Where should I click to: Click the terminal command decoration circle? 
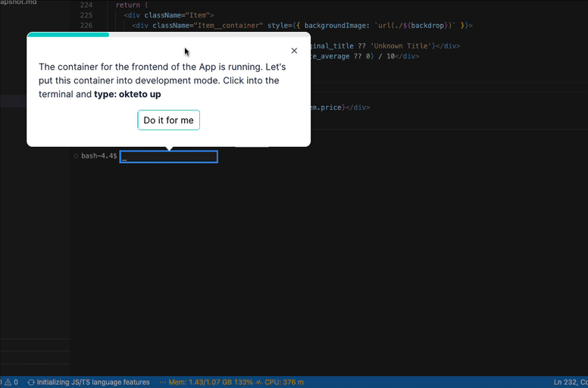pos(76,156)
